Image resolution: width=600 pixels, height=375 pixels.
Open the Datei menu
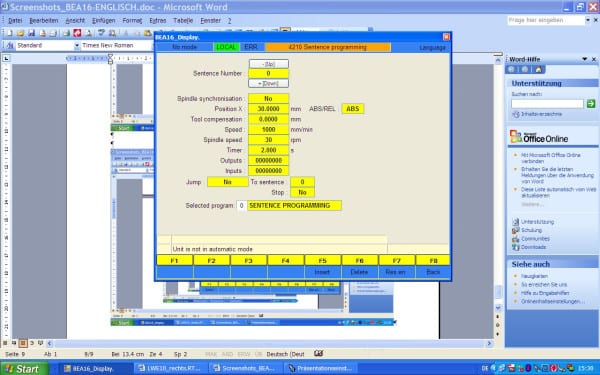pyautogui.click(x=15, y=20)
